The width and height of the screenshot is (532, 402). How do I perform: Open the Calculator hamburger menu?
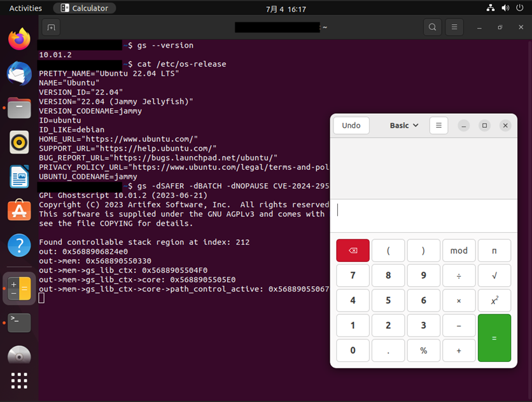click(438, 125)
